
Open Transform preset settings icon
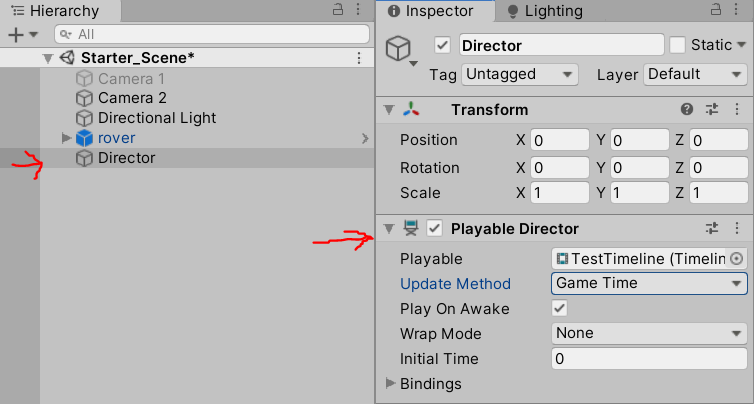[x=713, y=109]
